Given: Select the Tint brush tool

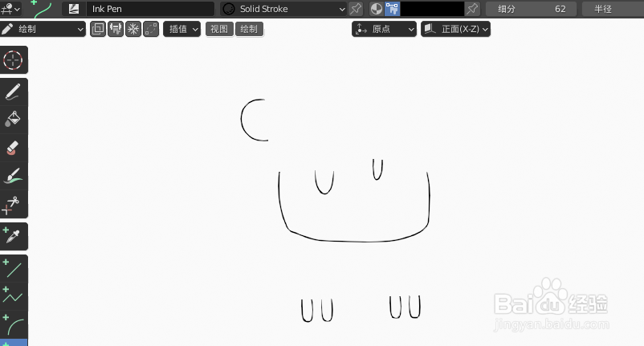Looking at the screenshot, I should (x=13, y=176).
